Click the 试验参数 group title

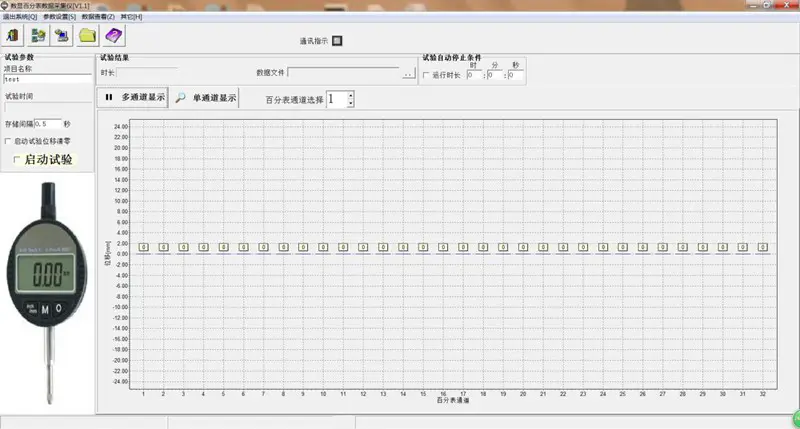19,57
